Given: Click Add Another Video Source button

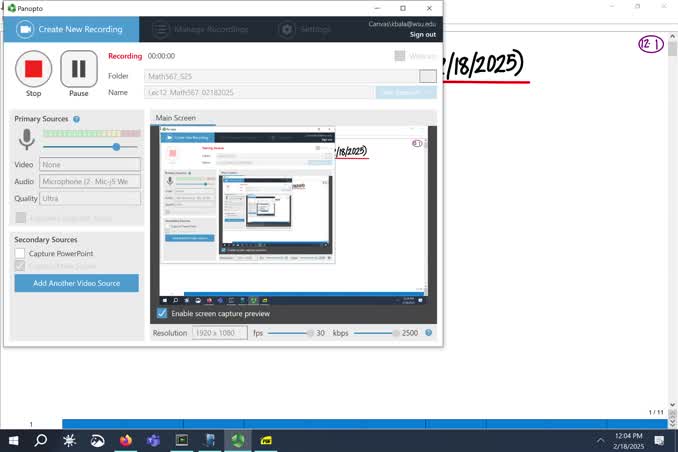Looking at the screenshot, I should point(77,283).
